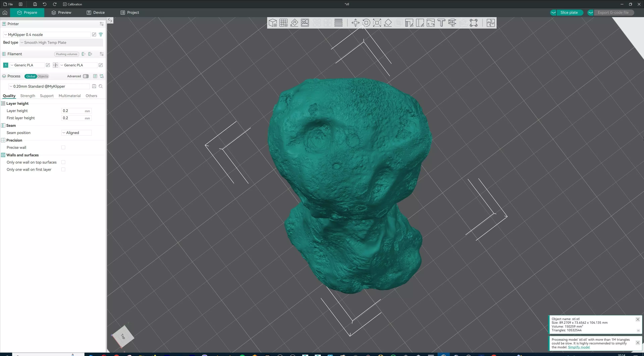Select the Lay on face tool
Screen dimensions: 644x356
pyautogui.click(x=388, y=23)
